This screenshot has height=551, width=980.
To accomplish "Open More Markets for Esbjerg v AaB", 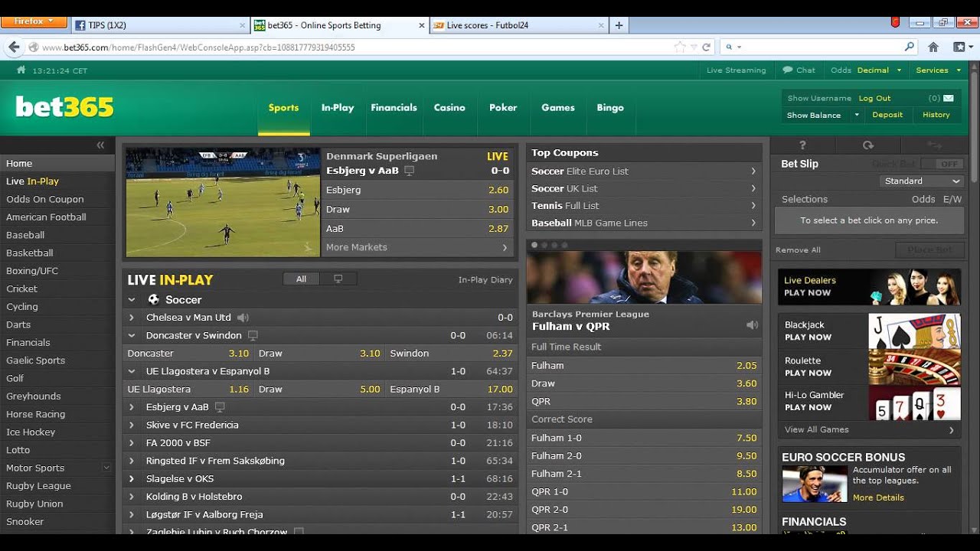I will (x=417, y=247).
